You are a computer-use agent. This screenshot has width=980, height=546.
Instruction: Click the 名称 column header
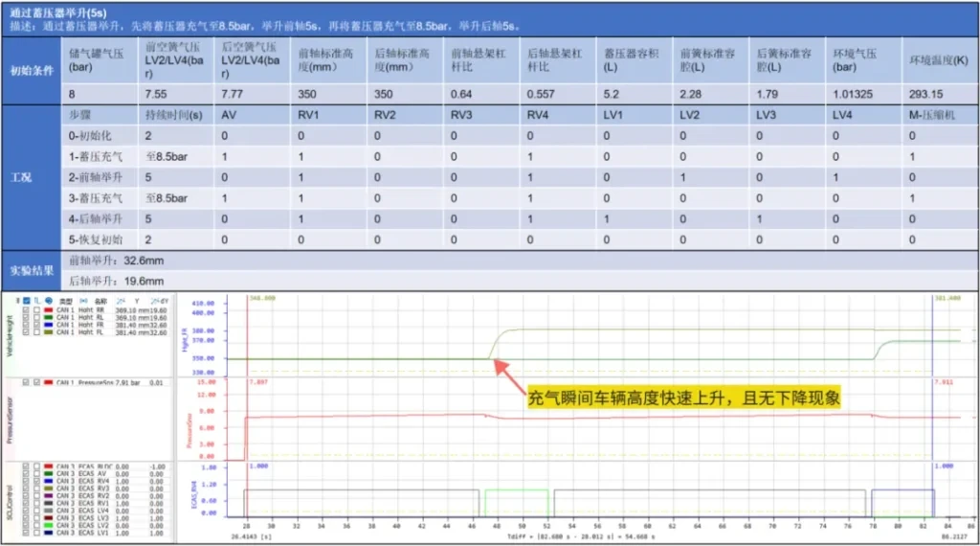(100, 300)
